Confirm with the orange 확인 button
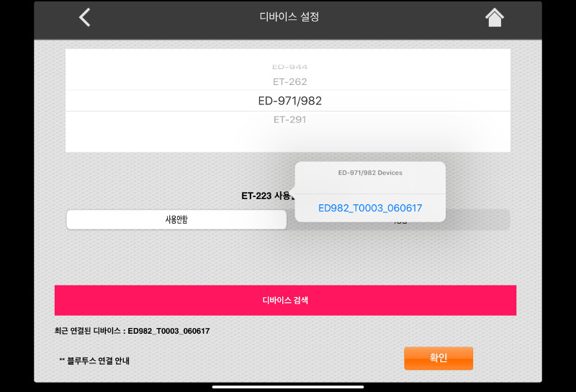 pyautogui.click(x=438, y=358)
